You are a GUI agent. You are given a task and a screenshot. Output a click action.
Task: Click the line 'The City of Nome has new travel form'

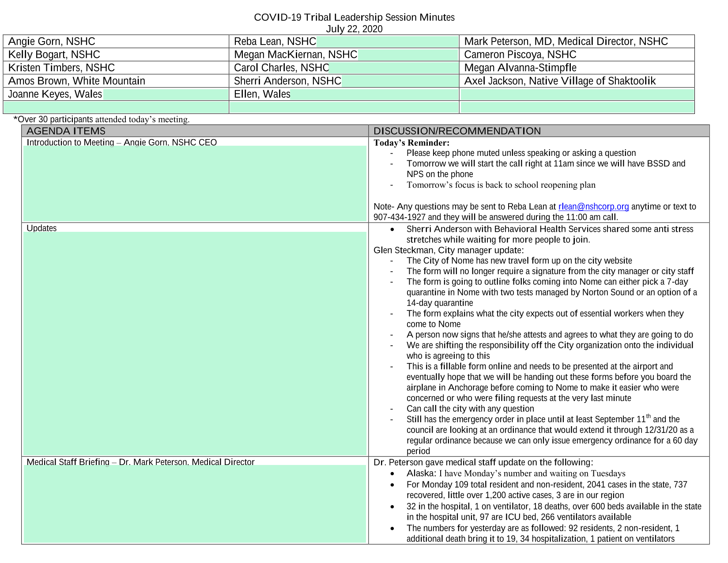[519, 261]
